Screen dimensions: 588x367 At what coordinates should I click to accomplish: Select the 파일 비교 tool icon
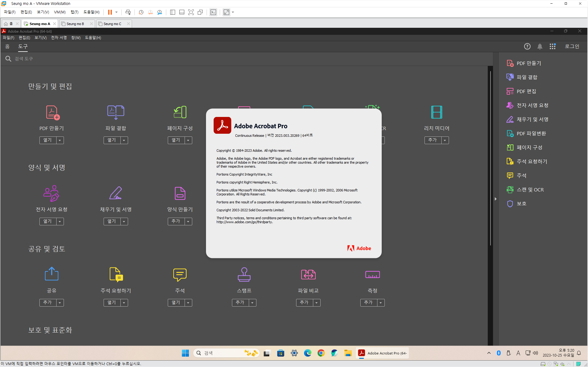308,274
